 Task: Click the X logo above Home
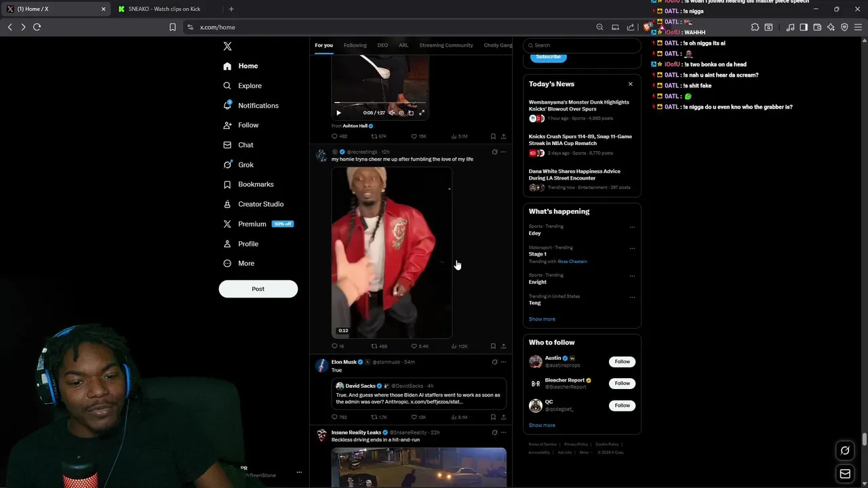click(x=227, y=46)
